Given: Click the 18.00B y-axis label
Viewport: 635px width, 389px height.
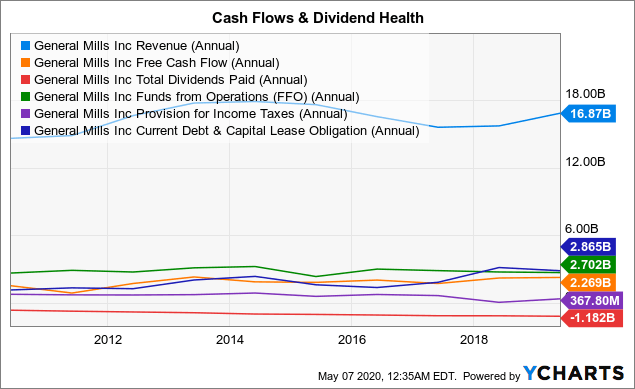Looking at the screenshot, I should [x=585, y=94].
